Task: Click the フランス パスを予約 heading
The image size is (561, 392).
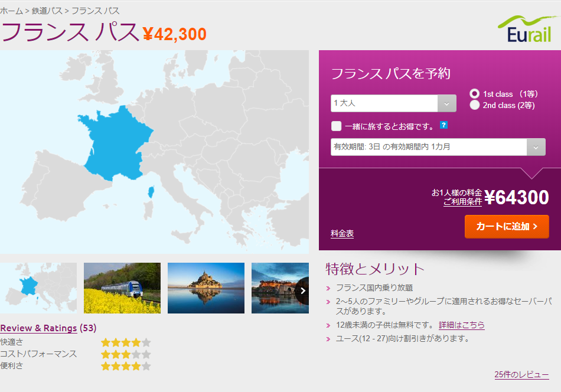Action: 391,74
